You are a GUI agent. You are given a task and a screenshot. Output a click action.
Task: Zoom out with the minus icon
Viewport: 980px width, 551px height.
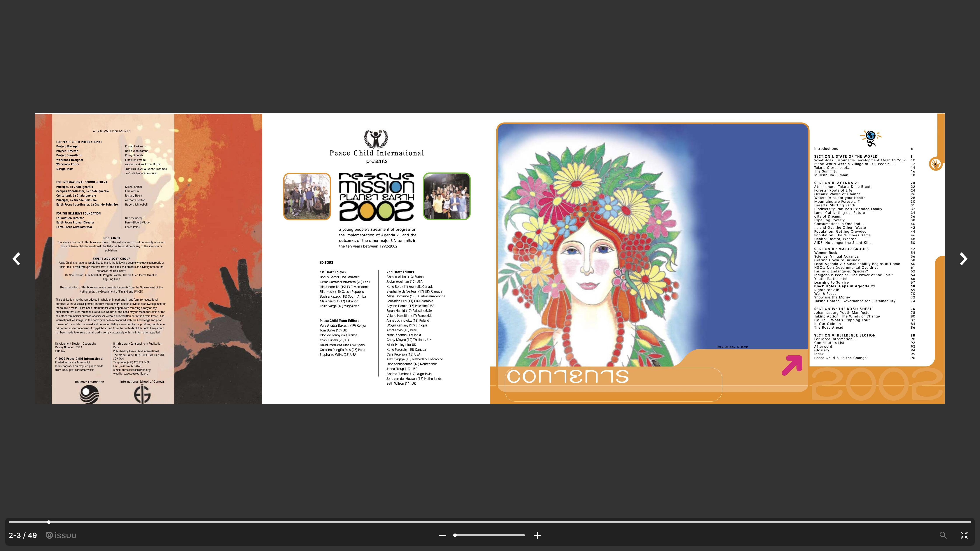(443, 535)
